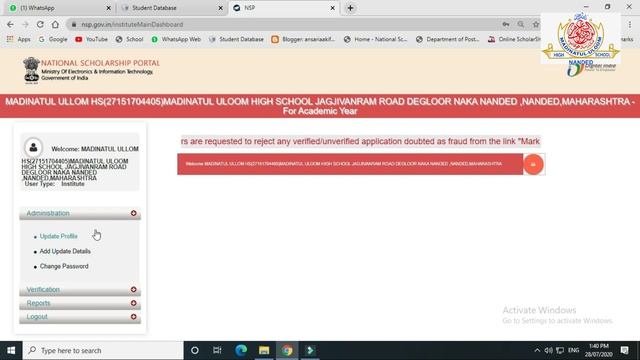Image resolution: width=640 pixels, height=360 pixels.
Task: Open the Student Database bookmark
Action: click(x=236, y=39)
